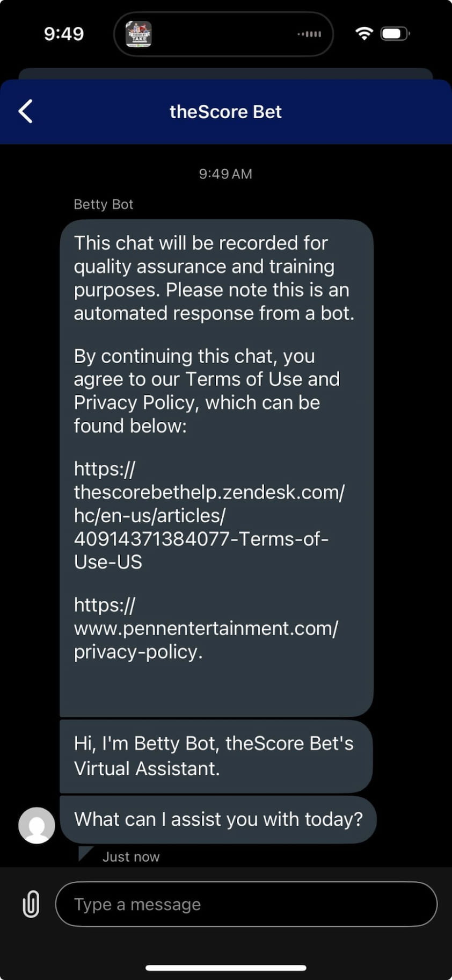Tap the podcast artwork in Dynamic Island
The image size is (452, 980).
coord(138,34)
